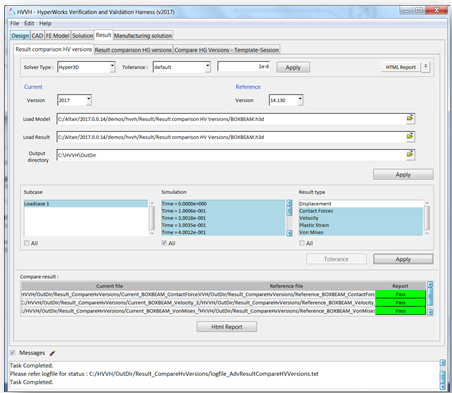Click Apply next to tolerance value
This screenshot has height=393, width=452.
pos(293,67)
